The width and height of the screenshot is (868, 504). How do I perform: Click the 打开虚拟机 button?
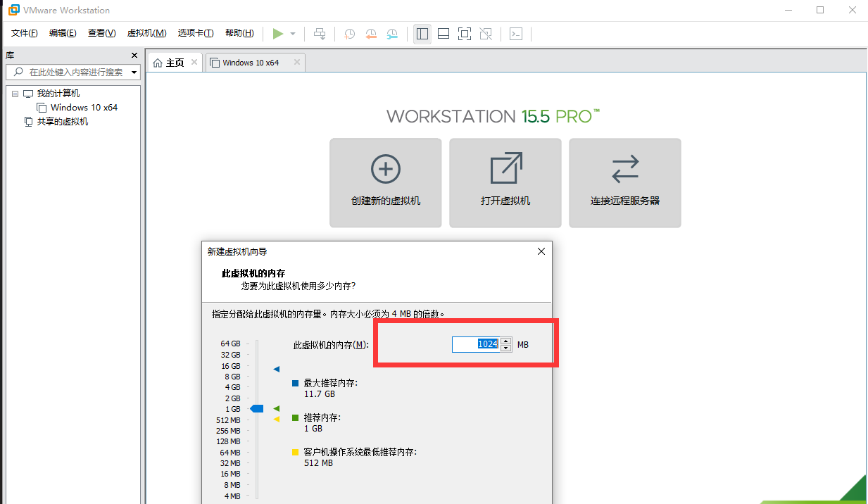coord(505,183)
